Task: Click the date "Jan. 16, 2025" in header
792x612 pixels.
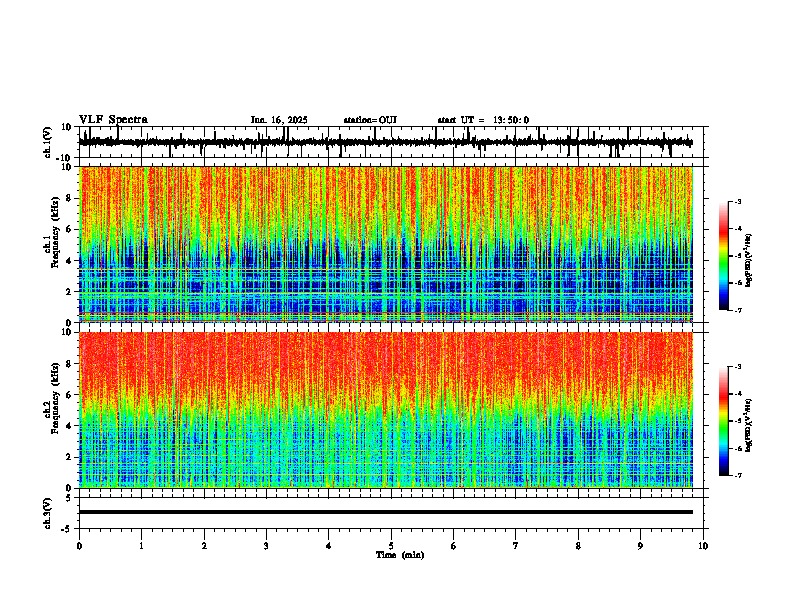Action: coord(279,120)
